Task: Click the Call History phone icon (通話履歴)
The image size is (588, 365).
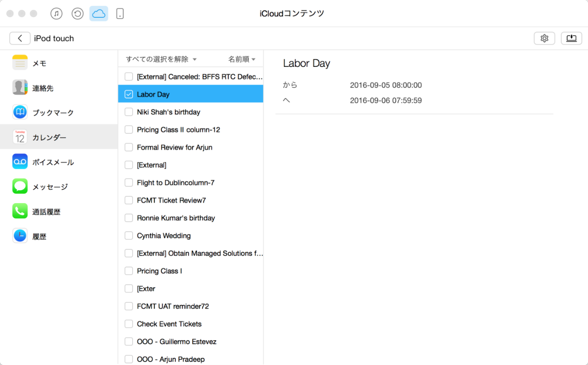Action: coord(20,212)
